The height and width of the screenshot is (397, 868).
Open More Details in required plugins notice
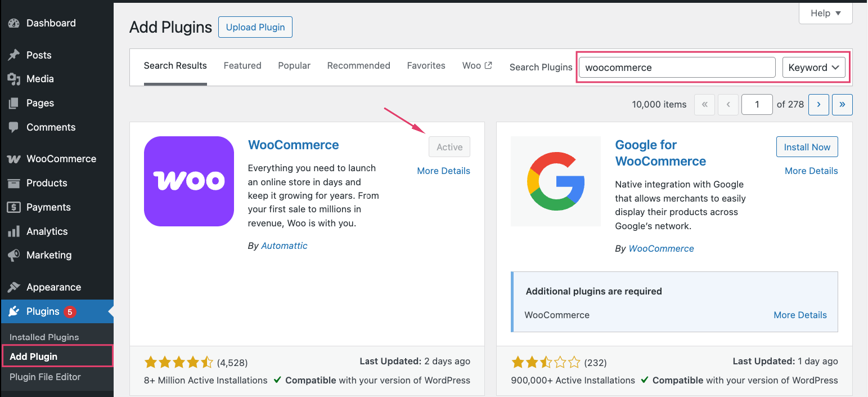(x=800, y=315)
